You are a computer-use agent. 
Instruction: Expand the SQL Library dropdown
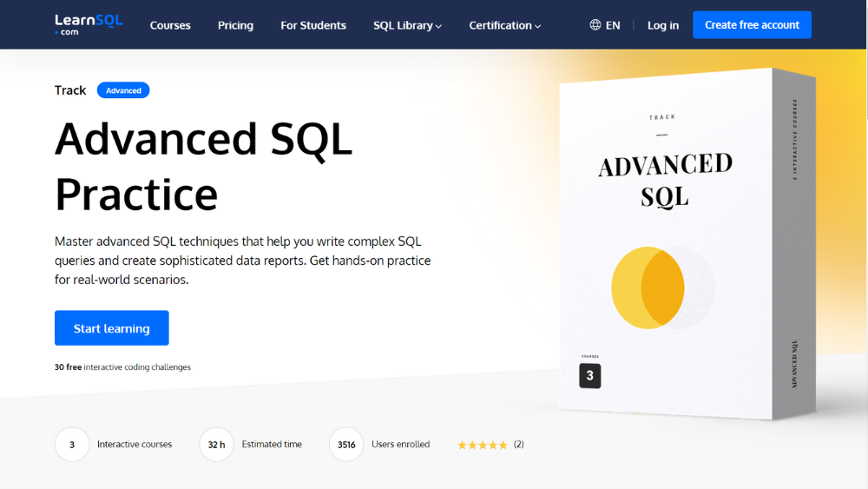[407, 25]
